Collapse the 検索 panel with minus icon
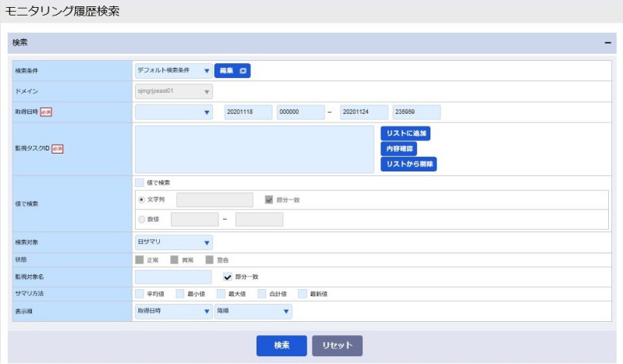 click(607, 43)
